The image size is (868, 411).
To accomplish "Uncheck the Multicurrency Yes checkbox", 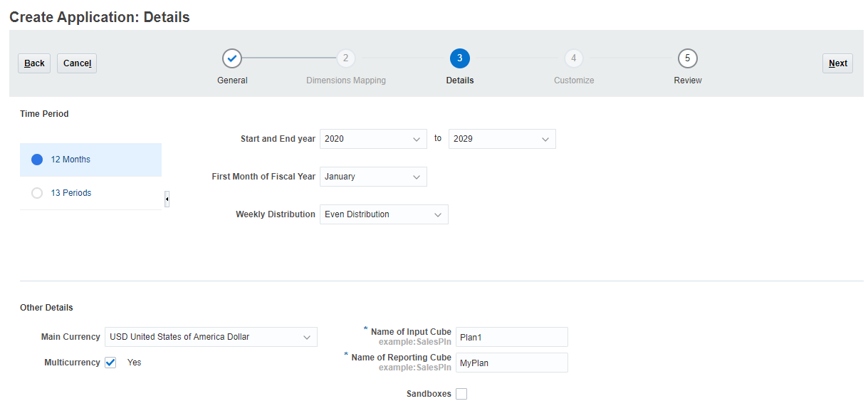I will pos(110,362).
